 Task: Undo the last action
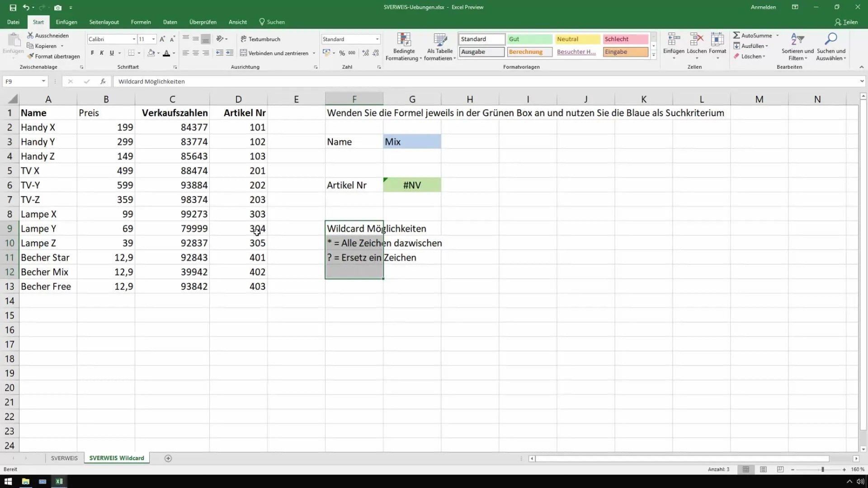coord(26,7)
